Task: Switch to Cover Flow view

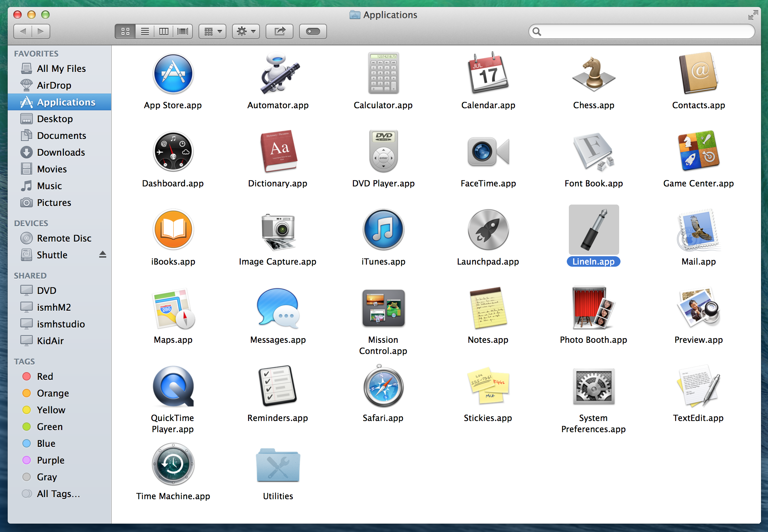Action: [183, 31]
